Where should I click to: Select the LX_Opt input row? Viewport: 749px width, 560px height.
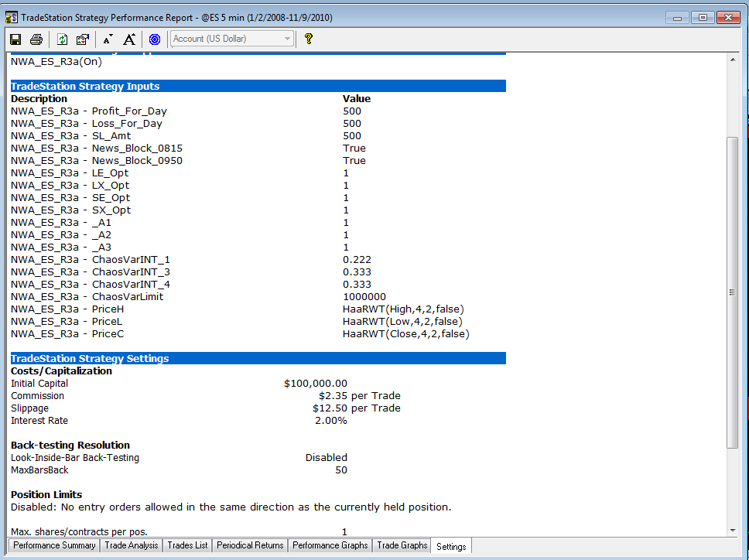[191, 186]
